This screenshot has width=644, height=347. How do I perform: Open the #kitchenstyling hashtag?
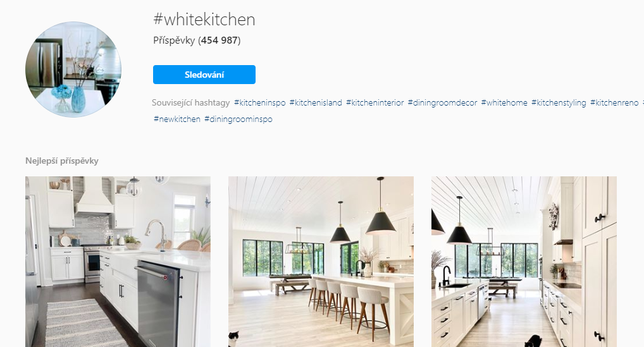[x=559, y=103]
